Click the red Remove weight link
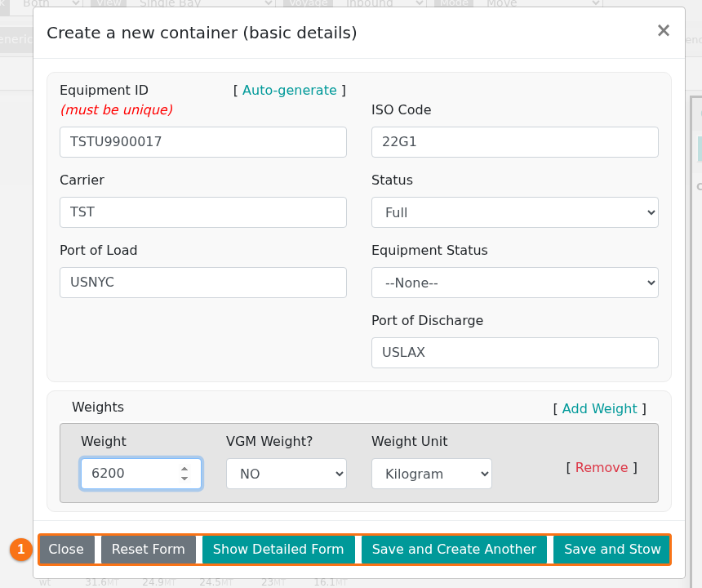This screenshot has width=702, height=588. (x=602, y=467)
